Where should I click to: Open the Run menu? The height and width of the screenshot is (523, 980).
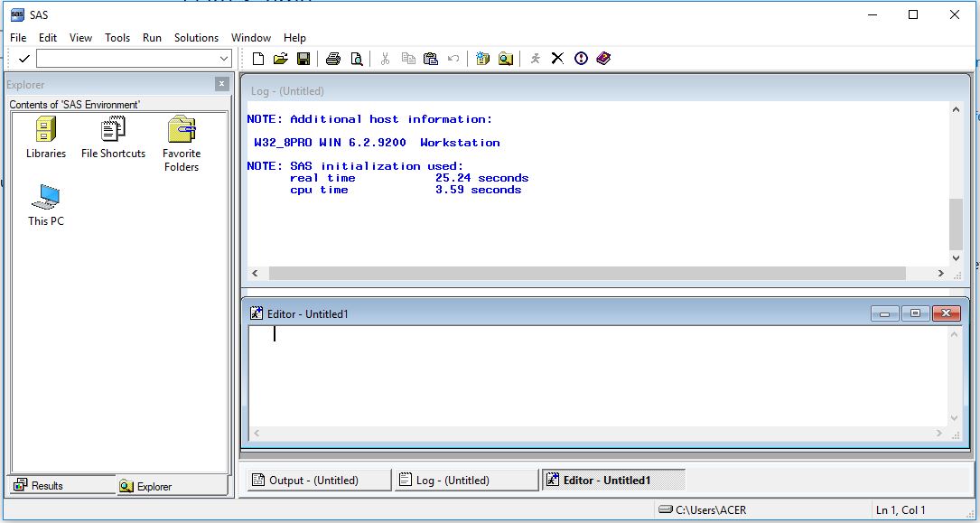(x=151, y=38)
